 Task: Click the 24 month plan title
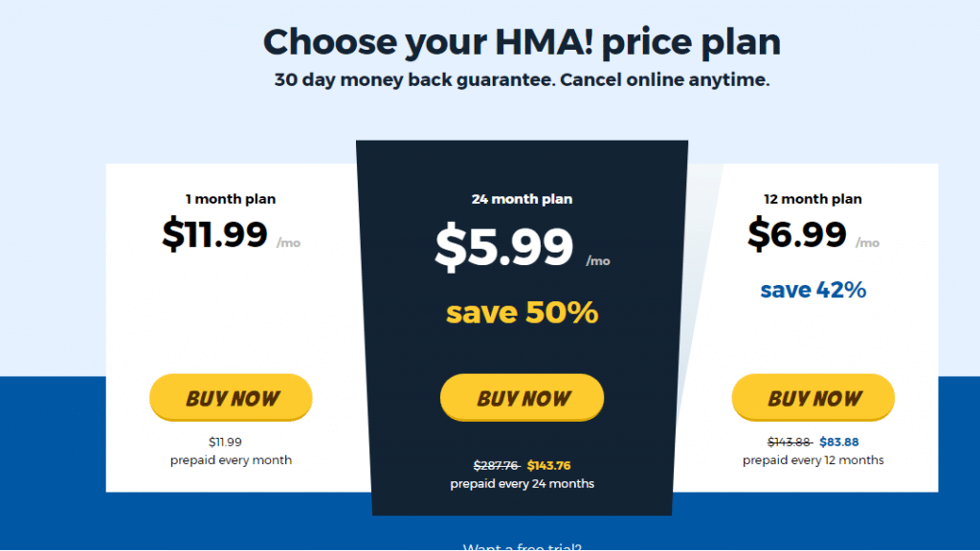click(x=522, y=199)
